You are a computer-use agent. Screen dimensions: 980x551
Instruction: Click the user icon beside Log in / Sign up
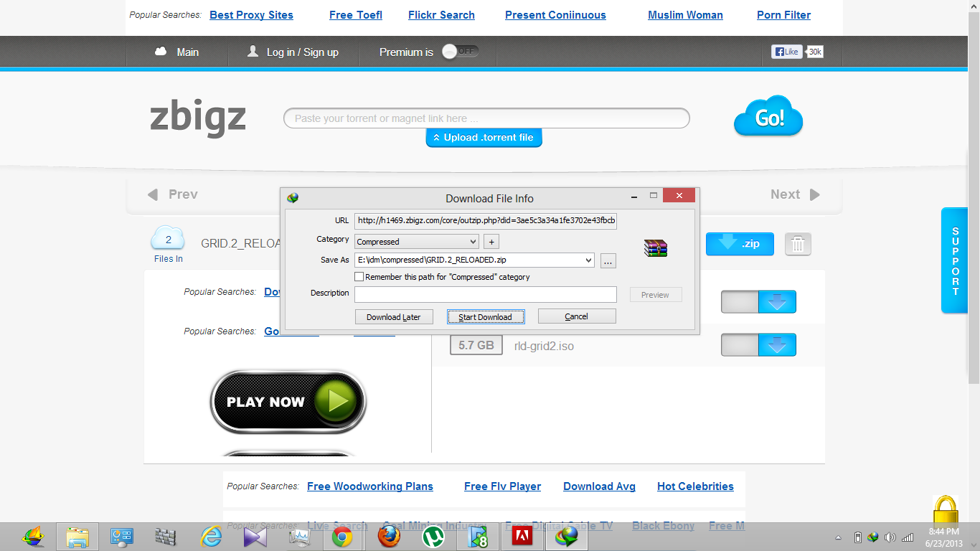click(253, 52)
